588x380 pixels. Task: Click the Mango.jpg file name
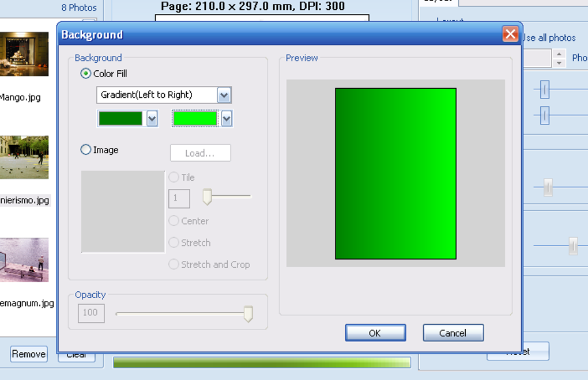click(20, 97)
